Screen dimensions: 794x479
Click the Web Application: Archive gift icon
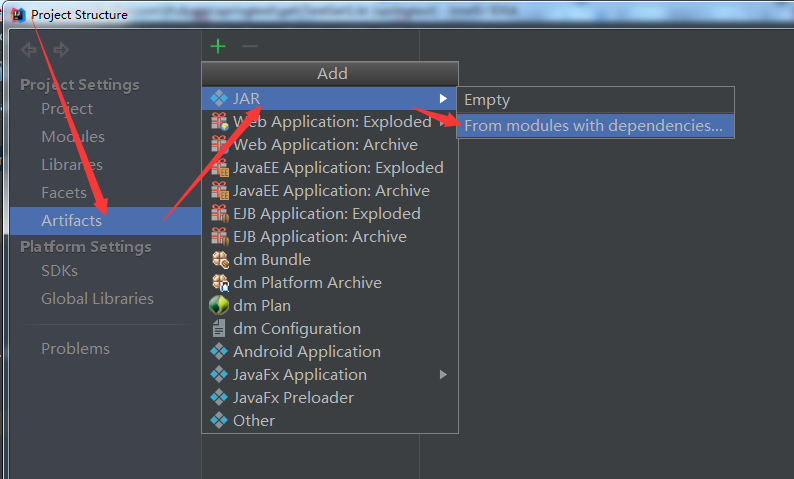click(x=220, y=144)
